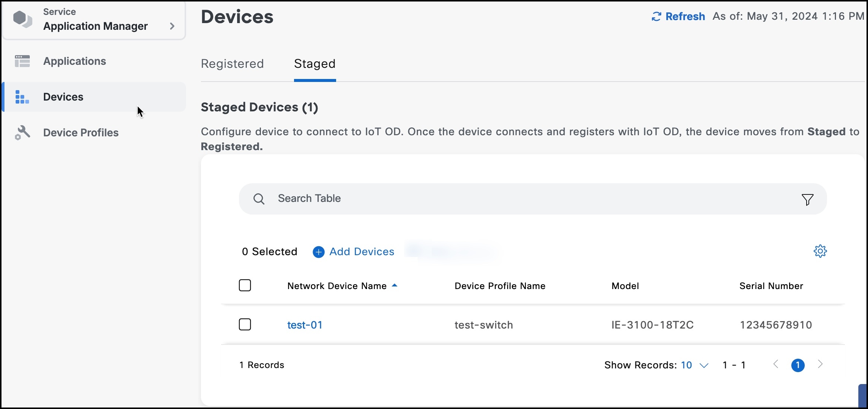
Task: Click the 1 Records count text
Action: coord(262,365)
